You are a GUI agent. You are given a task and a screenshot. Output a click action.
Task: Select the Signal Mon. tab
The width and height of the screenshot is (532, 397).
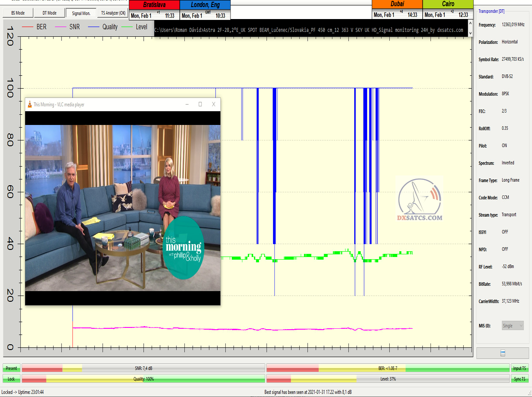pos(81,13)
